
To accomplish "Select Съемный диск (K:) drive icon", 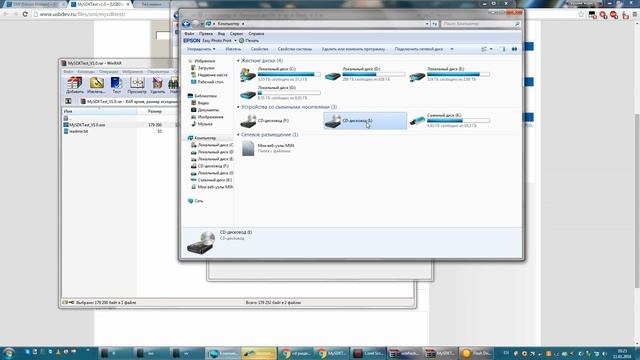I will (417, 121).
